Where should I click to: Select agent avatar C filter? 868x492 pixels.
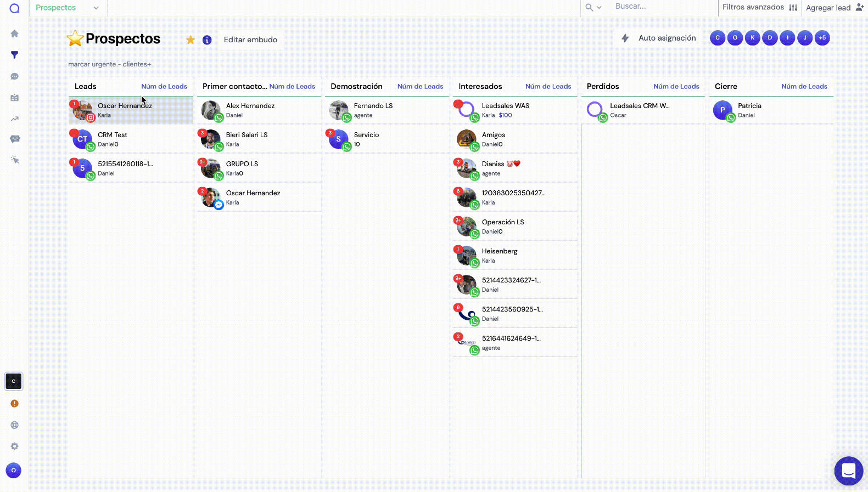tap(718, 38)
